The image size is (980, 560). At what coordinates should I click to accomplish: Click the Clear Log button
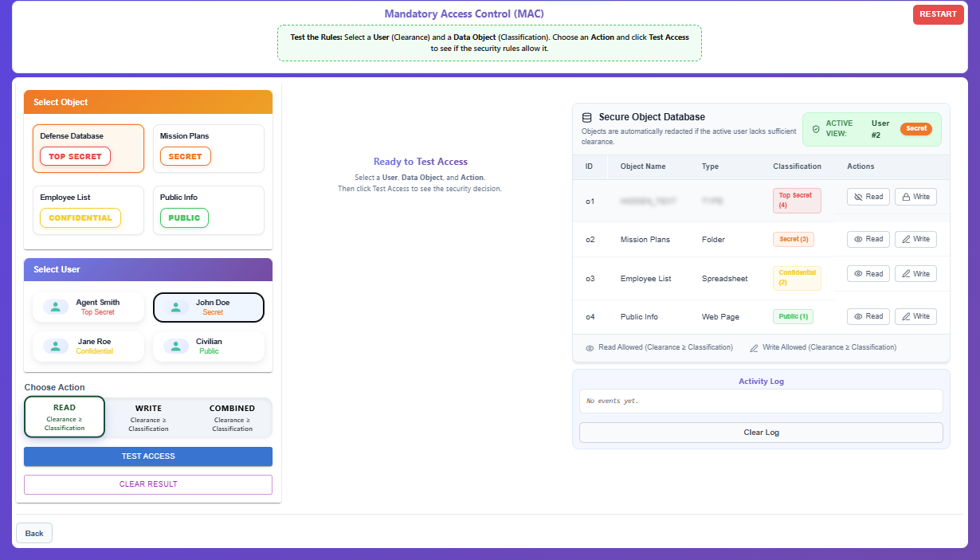point(760,433)
